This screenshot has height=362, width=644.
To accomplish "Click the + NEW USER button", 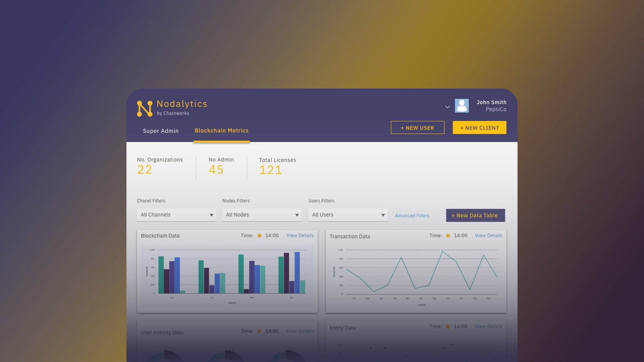I will coord(418,128).
